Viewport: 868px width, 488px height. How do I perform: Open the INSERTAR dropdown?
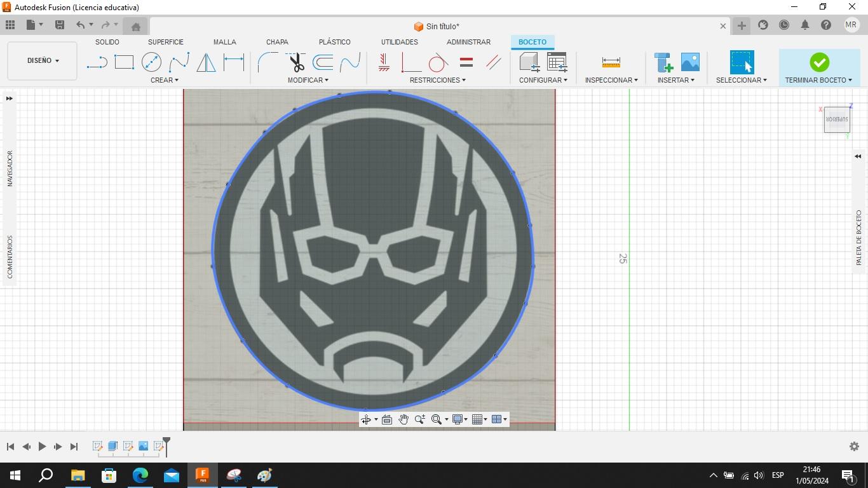pos(676,80)
